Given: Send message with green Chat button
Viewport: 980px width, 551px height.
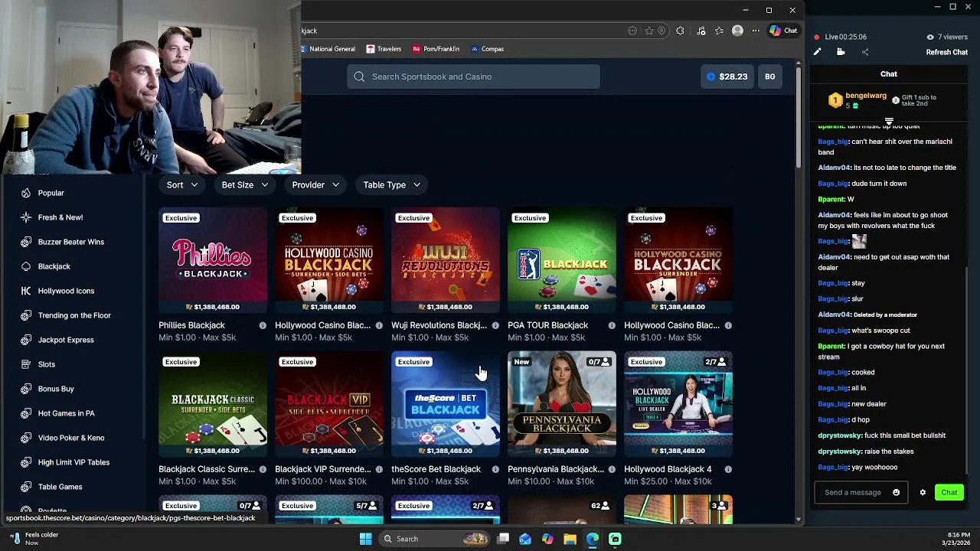Looking at the screenshot, I should tap(949, 493).
